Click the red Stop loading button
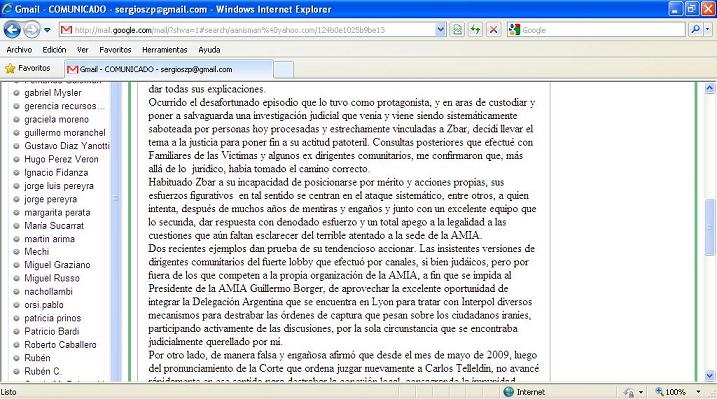This screenshot has height=399, width=717. [x=493, y=30]
